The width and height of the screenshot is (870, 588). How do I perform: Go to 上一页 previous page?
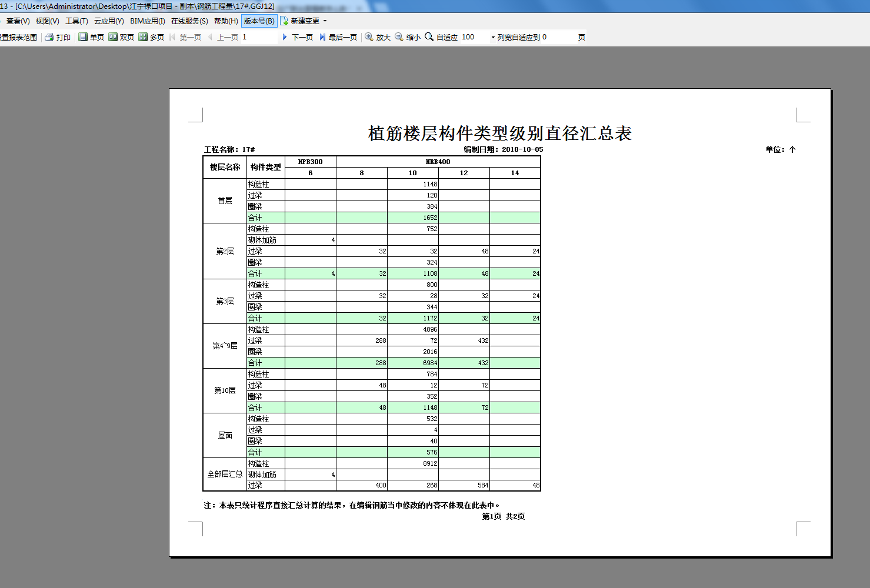pyautogui.click(x=223, y=37)
